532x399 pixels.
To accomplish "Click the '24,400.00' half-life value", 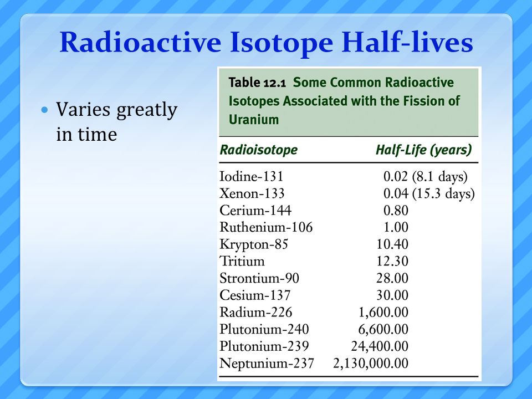I will click(x=380, y=346).
